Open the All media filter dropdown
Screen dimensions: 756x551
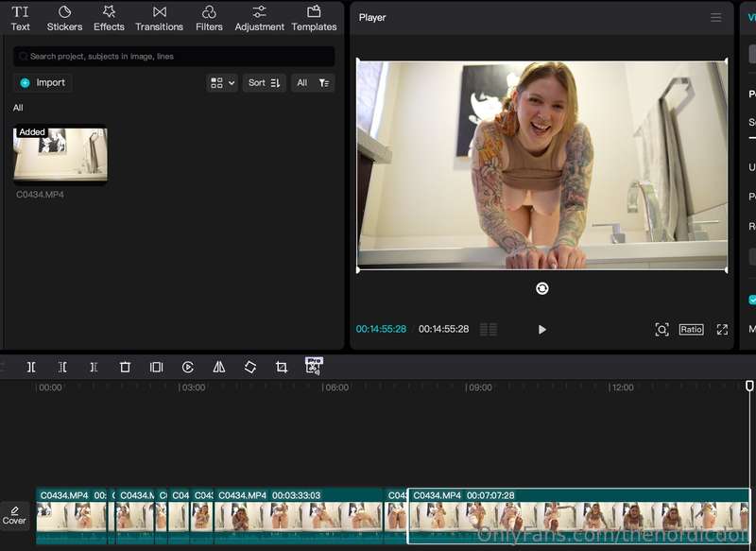[x=313, y=83]
